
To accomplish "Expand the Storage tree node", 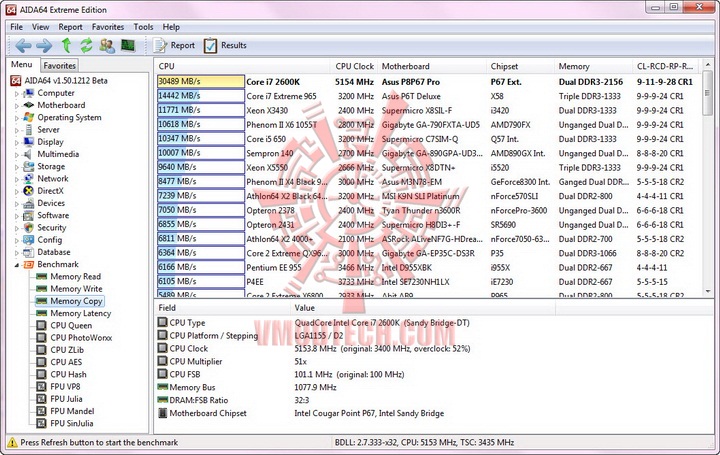I will pos(17,167).
